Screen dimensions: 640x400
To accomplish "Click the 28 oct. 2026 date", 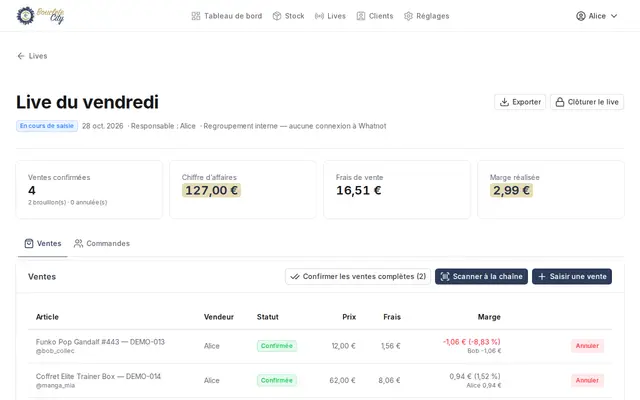I will 102,126.
